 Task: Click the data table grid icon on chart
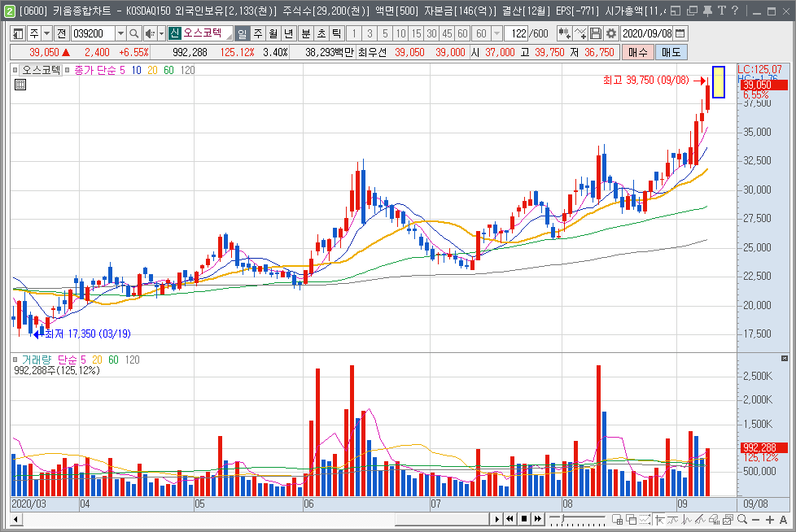click(20, 85)
